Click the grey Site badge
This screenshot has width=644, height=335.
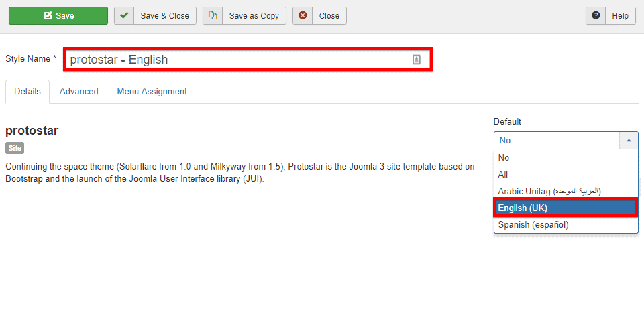15,149
